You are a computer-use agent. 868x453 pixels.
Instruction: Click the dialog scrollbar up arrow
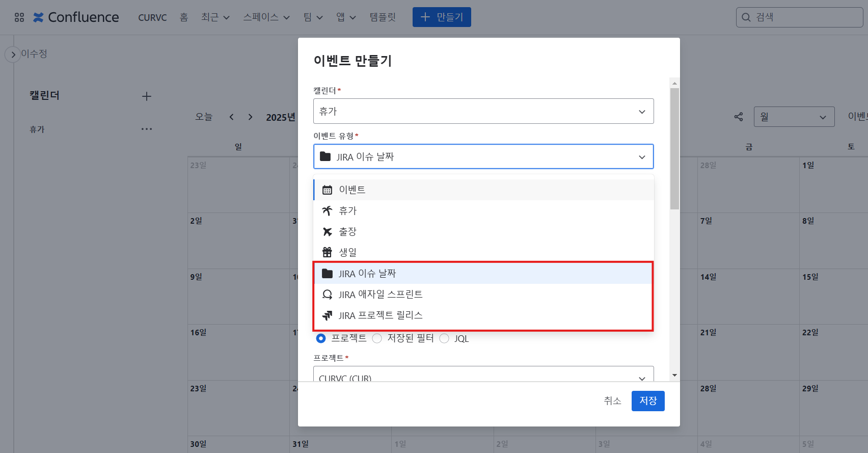coord(674,83)
